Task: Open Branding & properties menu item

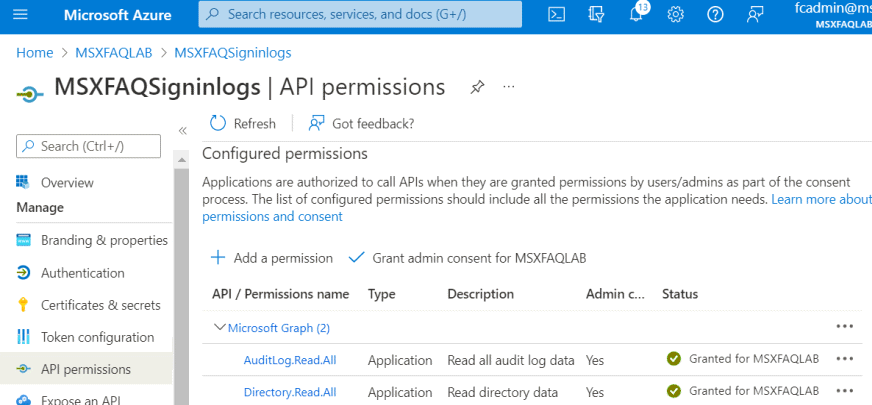Action: (x=105, y=240)
